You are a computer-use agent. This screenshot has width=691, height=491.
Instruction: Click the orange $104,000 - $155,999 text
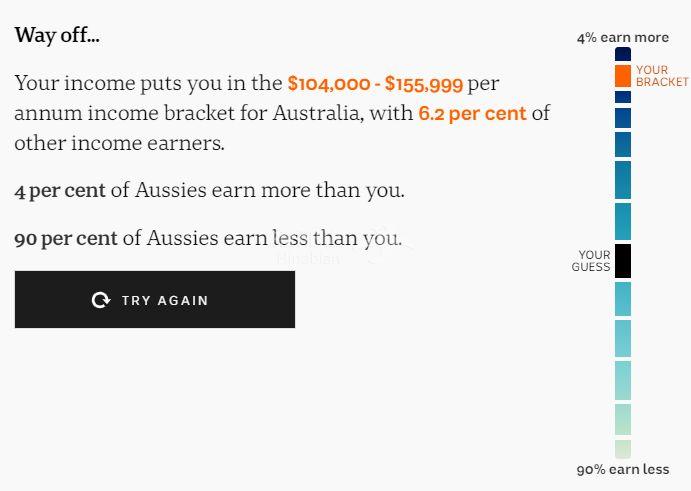375,83
